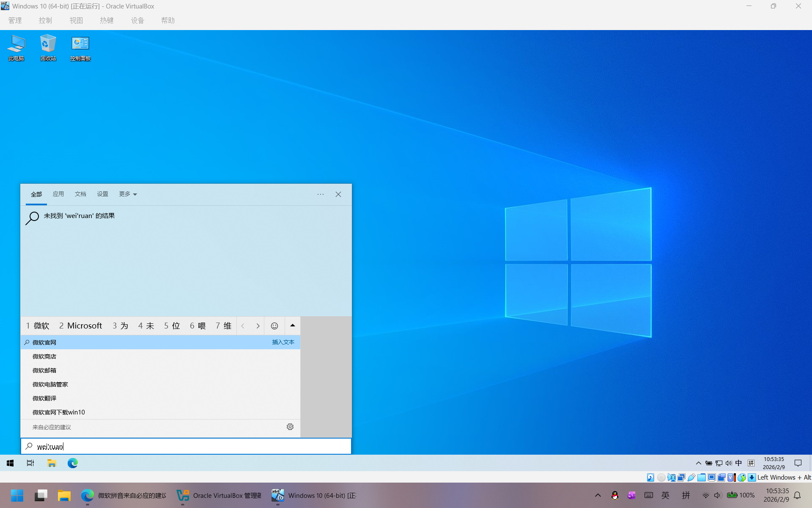Toggle guest IME Chinese/English mode indicator
Viewport: 812px width, 508px height.
point(738,463)
